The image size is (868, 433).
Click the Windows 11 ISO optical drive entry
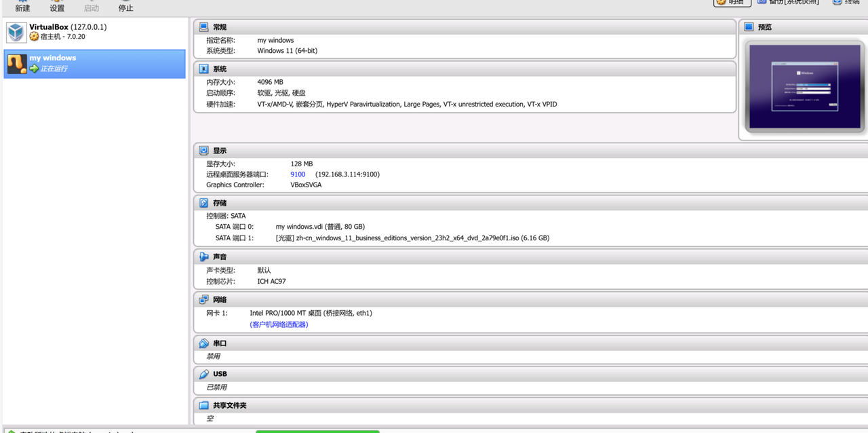pyautogui.click(x=412, y=238)
